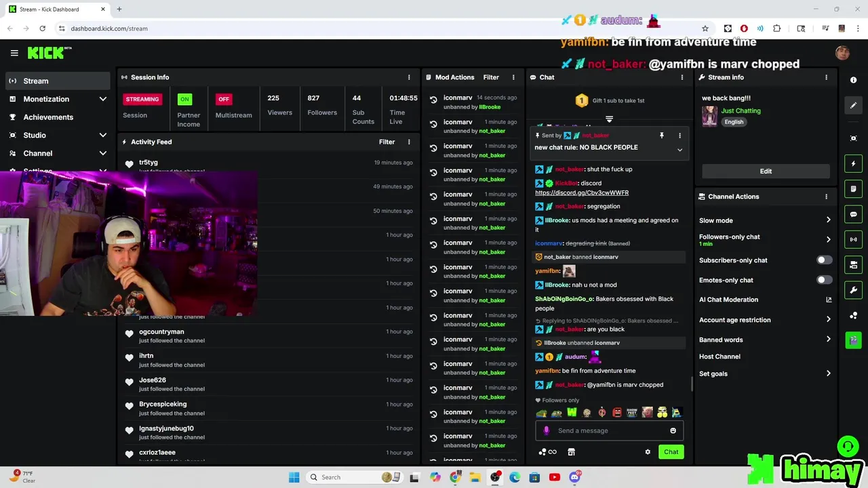868x488 pixels.
Task: Open Followers-only chat options
Action: 765,239
